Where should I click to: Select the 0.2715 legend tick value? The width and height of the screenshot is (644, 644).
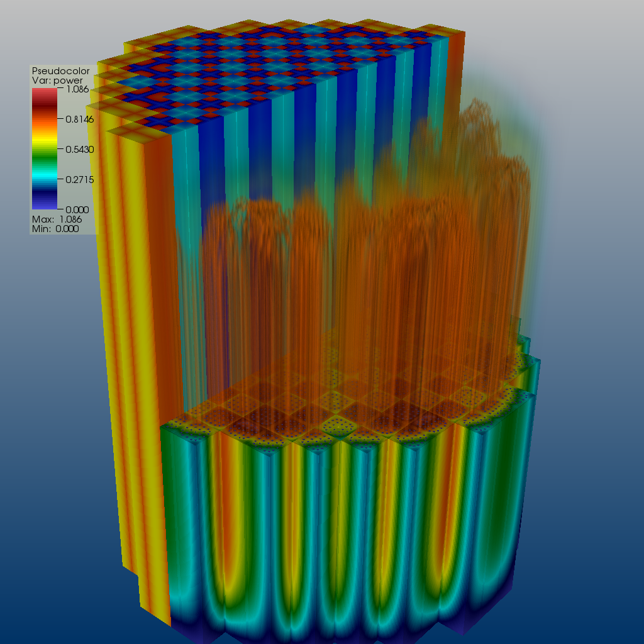click(x=79, y=179)
